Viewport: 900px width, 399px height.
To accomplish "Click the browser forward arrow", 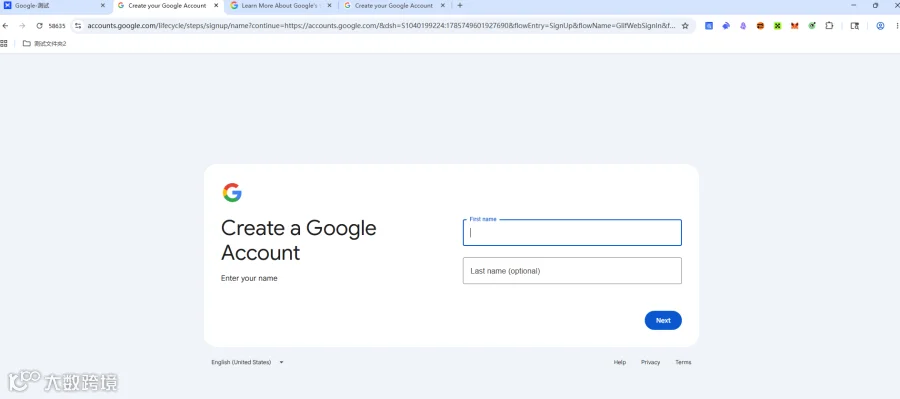I will point(22,26).
